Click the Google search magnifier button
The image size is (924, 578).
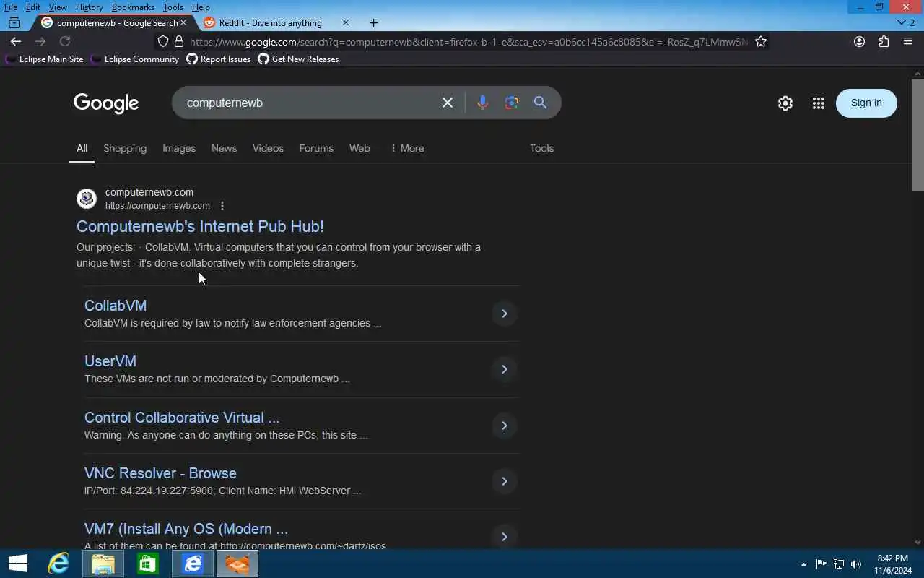tap(540, 103)
